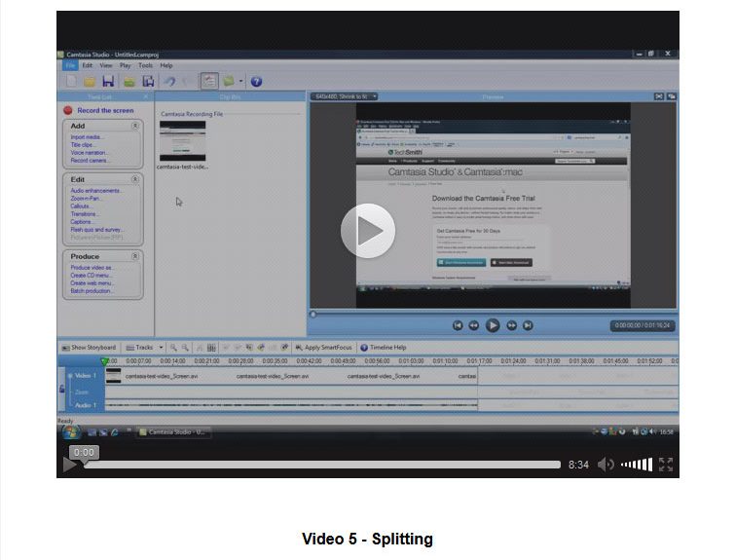
Task: Jump to beginning with preview skip-back button
Action: [458, 325]
